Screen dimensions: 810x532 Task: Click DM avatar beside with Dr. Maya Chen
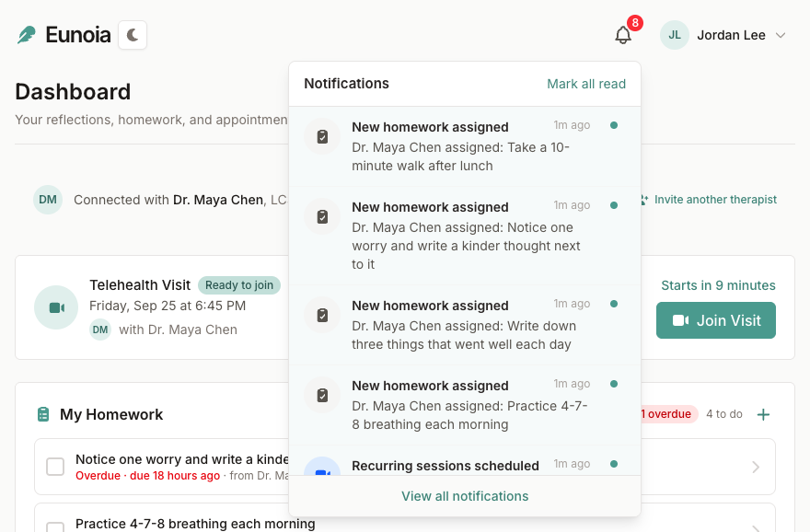(x=100, y=330)
